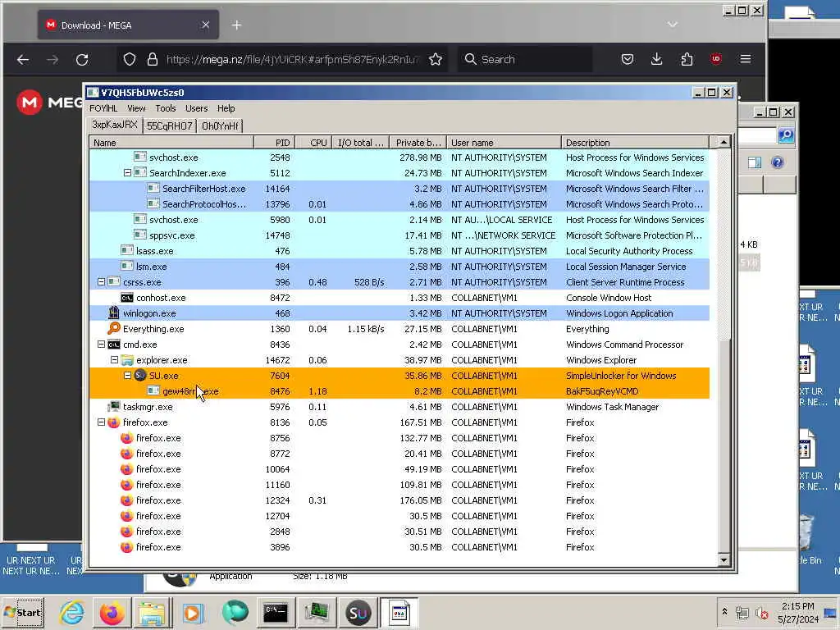Launch Internet Explorer from taskbar
840x630 pixels.
click(x=72, y=612)
